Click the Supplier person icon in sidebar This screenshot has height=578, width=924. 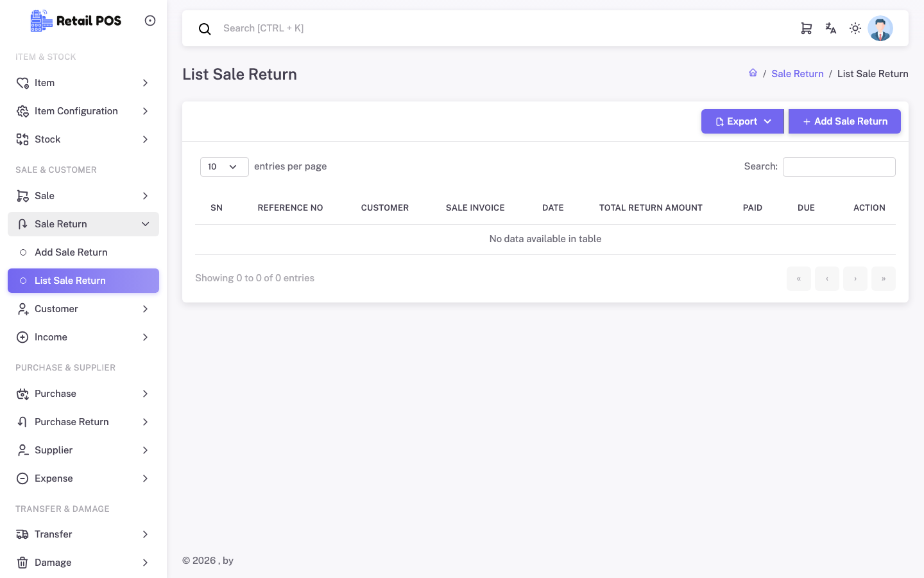22,450
